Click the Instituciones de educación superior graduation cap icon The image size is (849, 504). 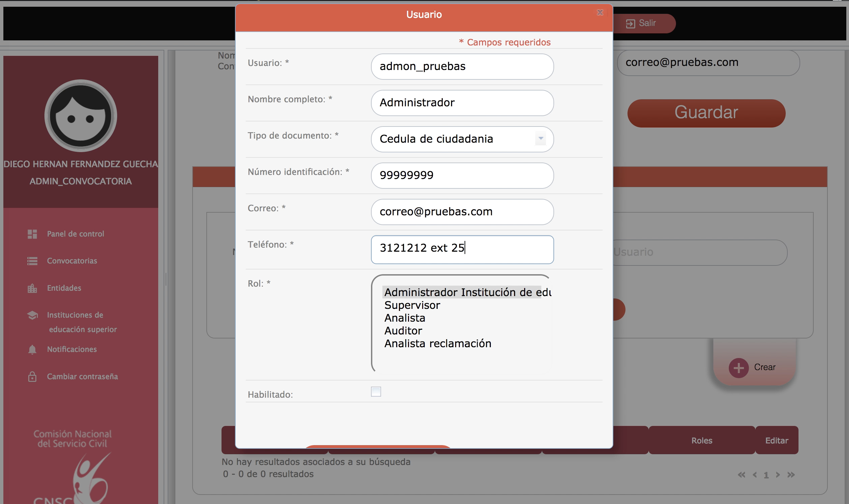[32, 315]
